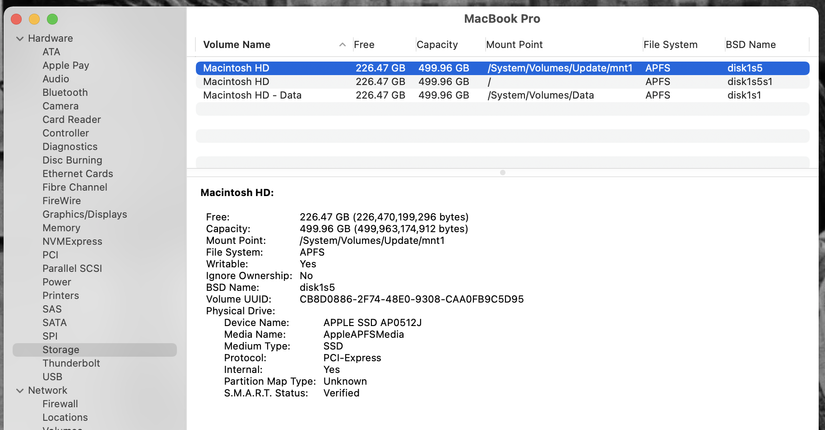The width and height of the screenshot is (825, 430).
Task: Select Macintosh HD row mounted at /
Action: click(502, 82)
